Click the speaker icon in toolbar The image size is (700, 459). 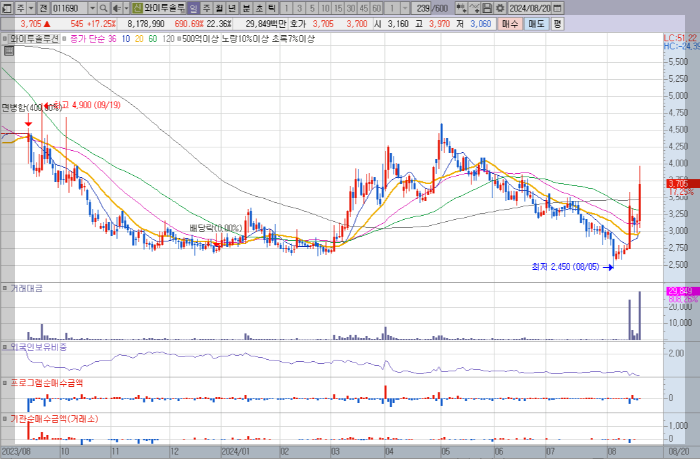[117, 8]
